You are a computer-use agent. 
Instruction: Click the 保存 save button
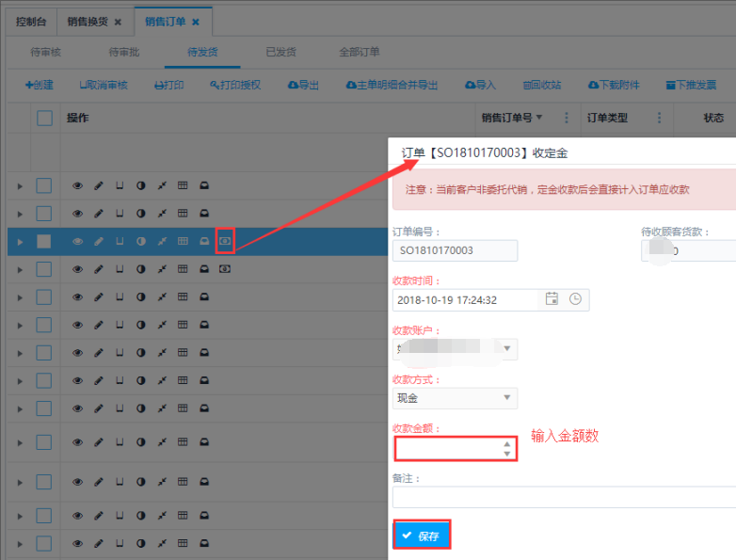point(422,536)
